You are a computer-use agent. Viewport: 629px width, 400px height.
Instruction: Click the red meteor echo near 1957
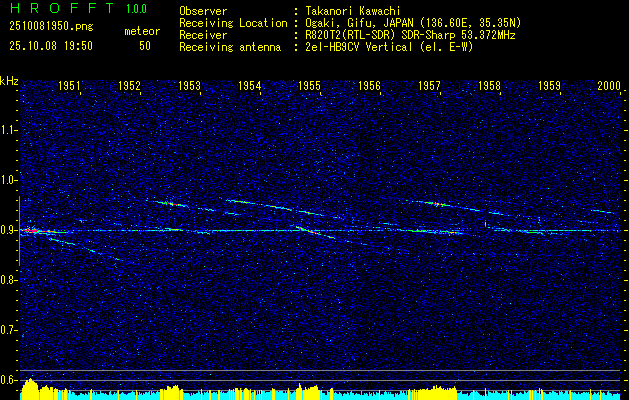pos(439,205)
